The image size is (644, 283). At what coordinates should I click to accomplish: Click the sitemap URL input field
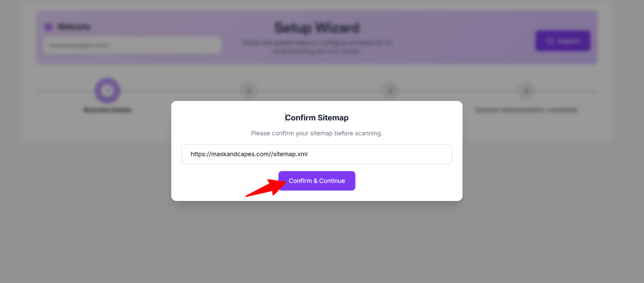(x=317, y=154)
